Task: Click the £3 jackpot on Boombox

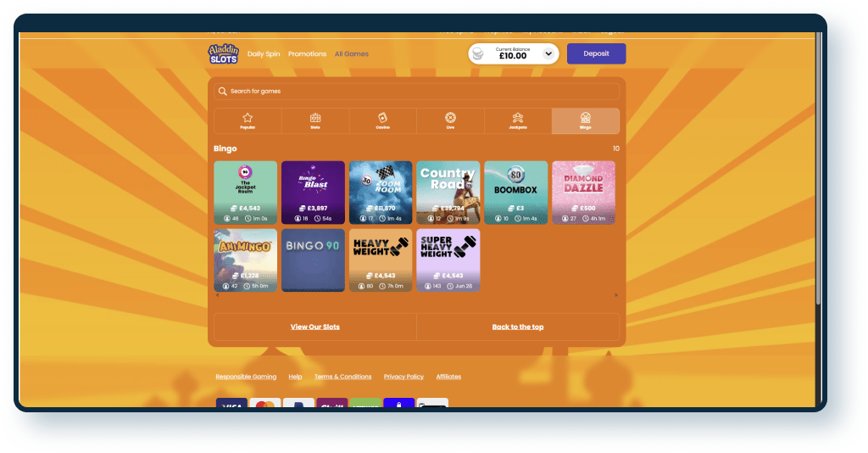Action: point(520,208)
